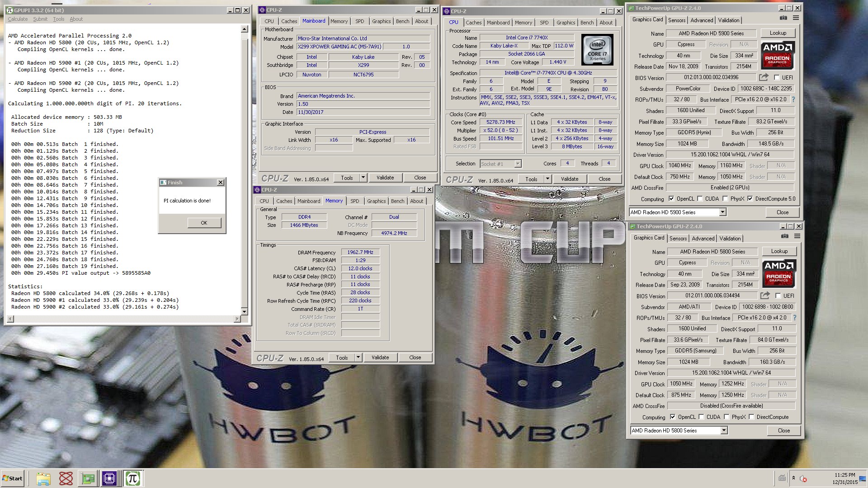Open the hamburger menu in bottom GPU-Z window
The height and width of the screenshot is (488, 868).
pyautogui.click(x=797, y=236)
